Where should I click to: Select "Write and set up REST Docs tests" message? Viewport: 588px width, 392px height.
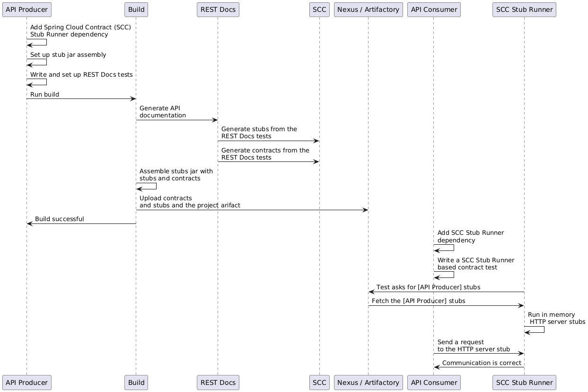pyautogui.click(x=81, y=75)
